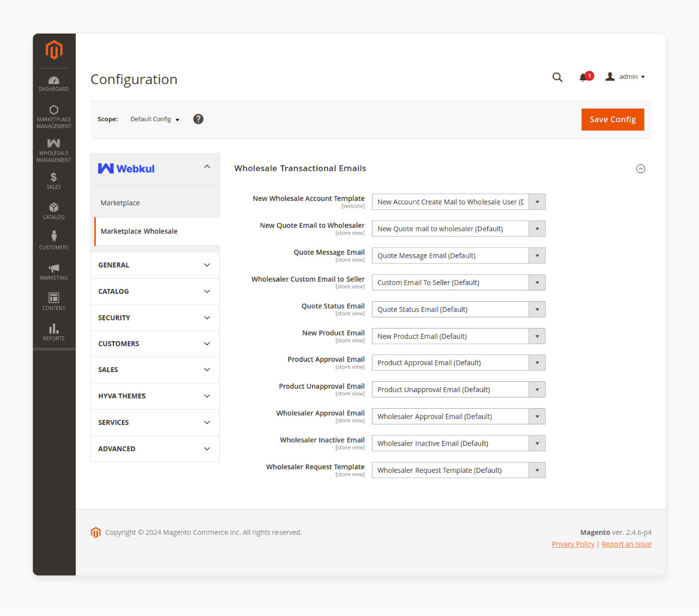Expand the SALES config section
699x616 pixels.
tap(155, 370)
